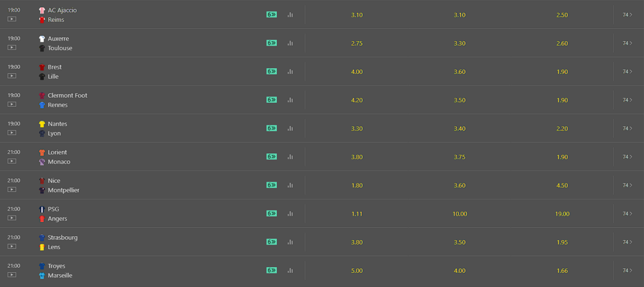The width and height of the screenshot is (644, 287).
Task: Click the live stream icon for Nice vs Montpellier
Action: coord(12,190)
